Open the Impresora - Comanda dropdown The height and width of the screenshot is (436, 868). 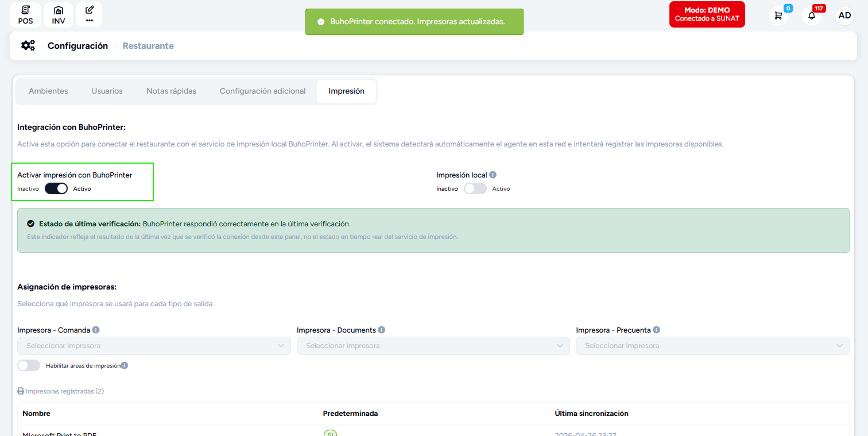coord(154,346)
